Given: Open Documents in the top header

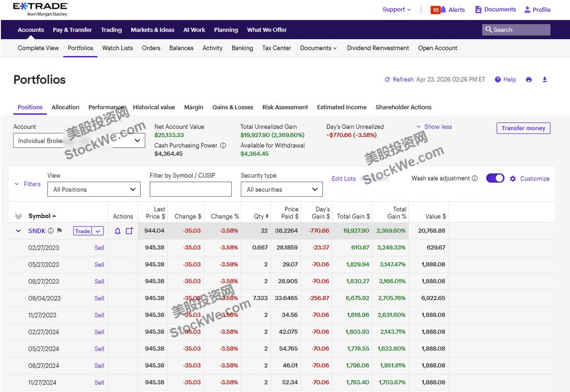Looking at the screenshot, I should [x=495, y=10].
